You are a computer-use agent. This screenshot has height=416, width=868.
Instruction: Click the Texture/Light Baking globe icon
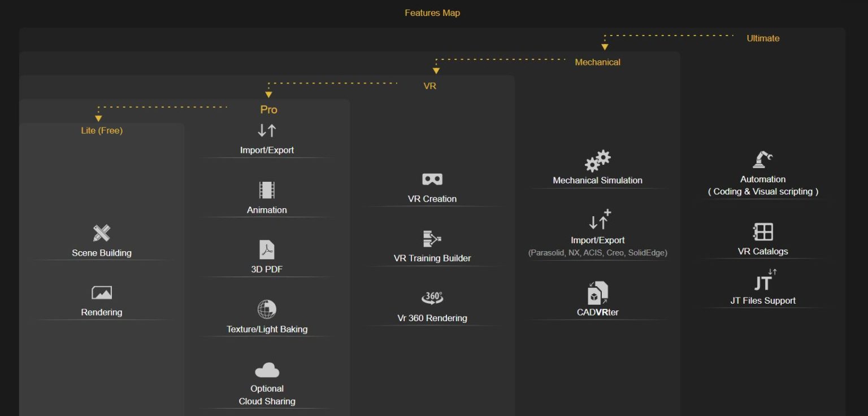pos(267,309)
